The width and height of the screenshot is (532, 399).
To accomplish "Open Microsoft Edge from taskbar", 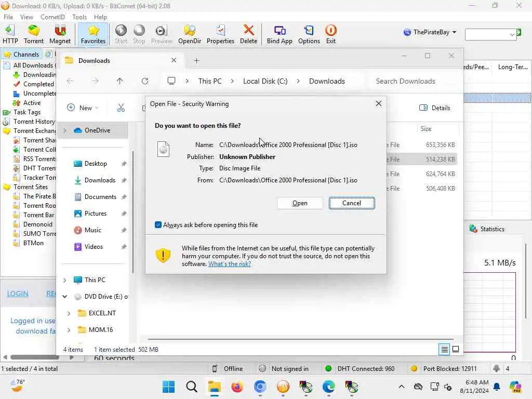I will [328, 387].
